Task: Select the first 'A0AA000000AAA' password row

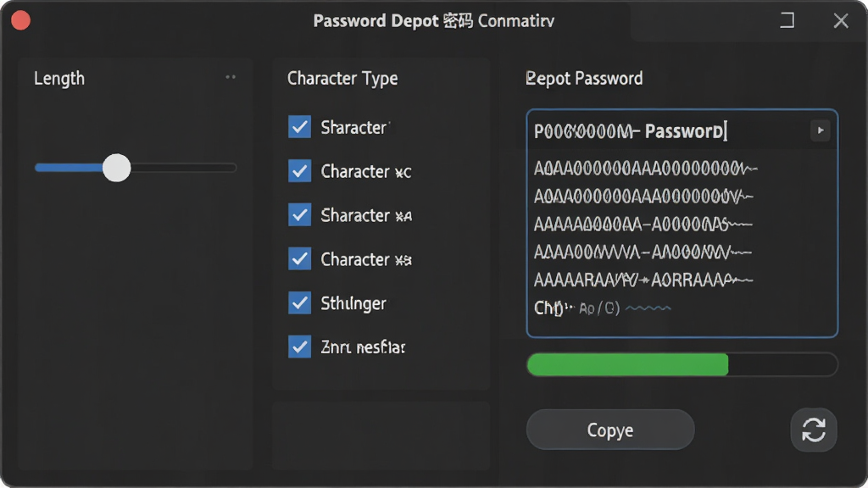Action: pos(645,169)
